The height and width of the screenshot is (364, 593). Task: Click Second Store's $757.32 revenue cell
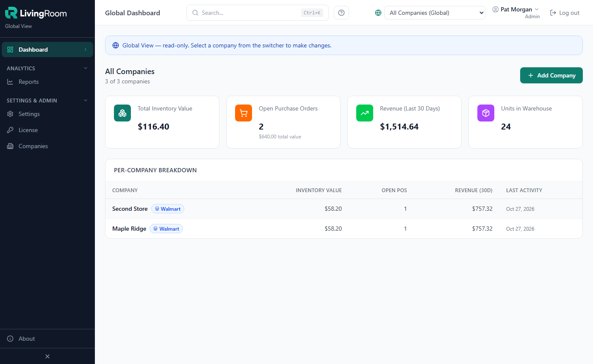pyautogui.click(x=482, y=209)
